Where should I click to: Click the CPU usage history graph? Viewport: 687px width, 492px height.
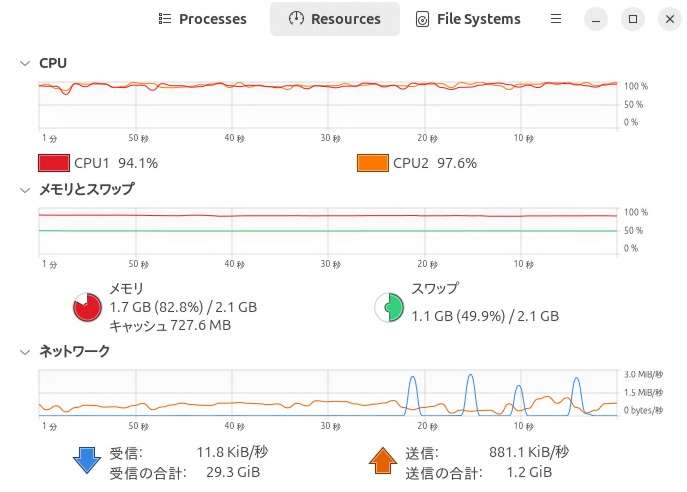[x=328, y=105]
